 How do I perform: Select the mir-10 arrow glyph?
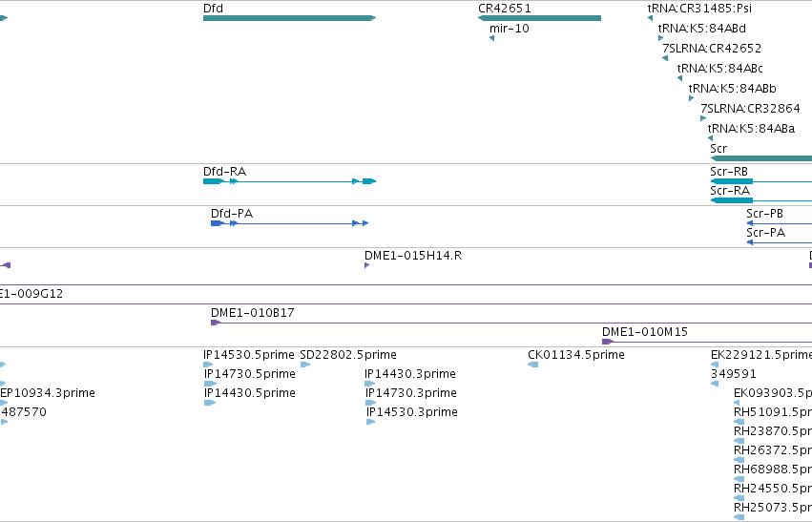[492, 38]
